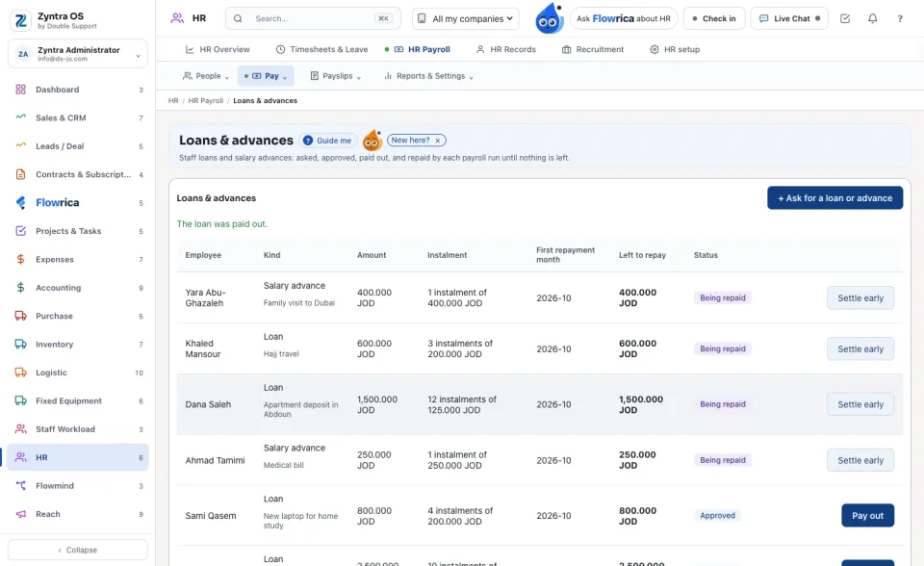Settle early Dana Saleh's loan

pyautogui.click(x=860, y=404)
